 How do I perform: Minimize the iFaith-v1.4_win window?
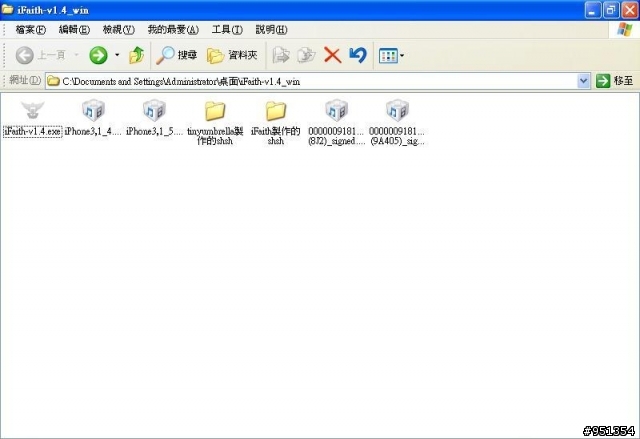(x=593, y=10)
